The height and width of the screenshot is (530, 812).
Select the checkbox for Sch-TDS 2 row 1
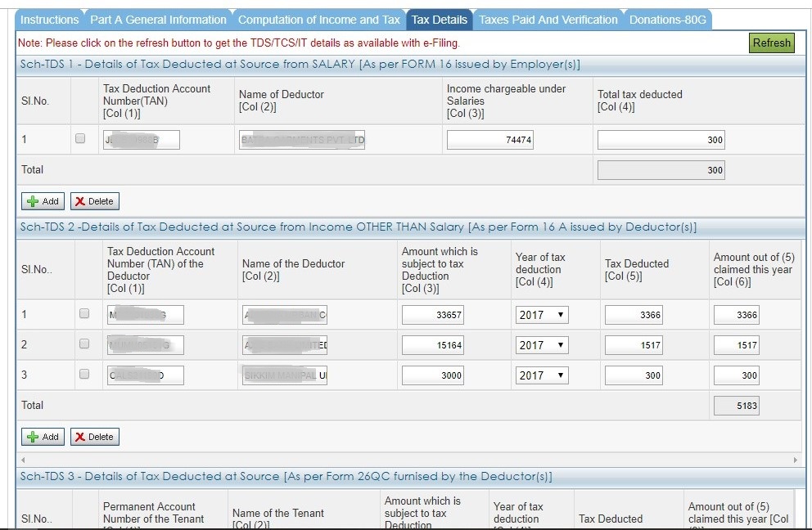83,314
